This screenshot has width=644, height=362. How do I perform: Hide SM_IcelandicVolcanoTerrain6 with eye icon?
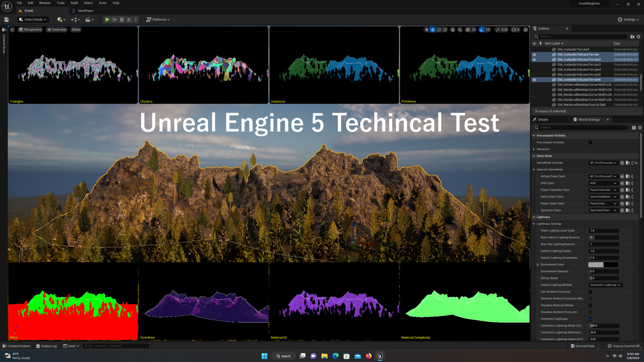coord(534,80)
